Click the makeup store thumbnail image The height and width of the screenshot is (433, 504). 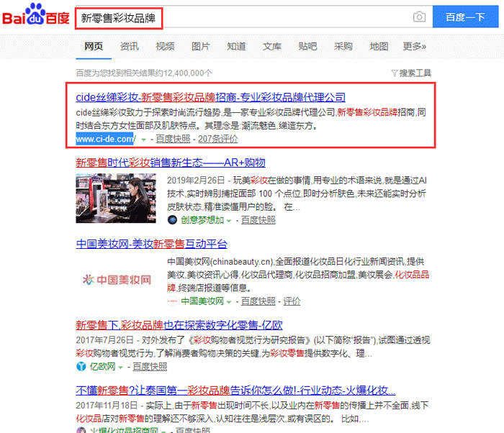click(116, 199)
